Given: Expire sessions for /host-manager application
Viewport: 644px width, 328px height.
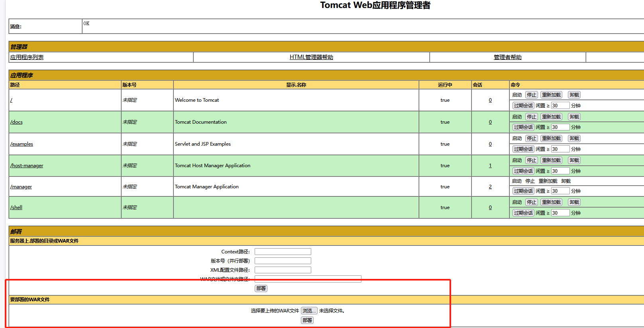Looking at the screenshot, I should [523, 171].
